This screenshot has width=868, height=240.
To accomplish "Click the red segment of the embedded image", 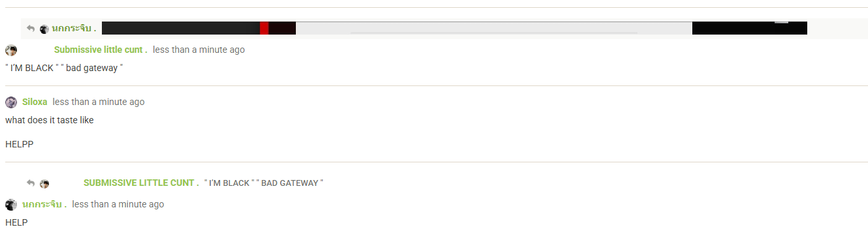I will 264,28.
